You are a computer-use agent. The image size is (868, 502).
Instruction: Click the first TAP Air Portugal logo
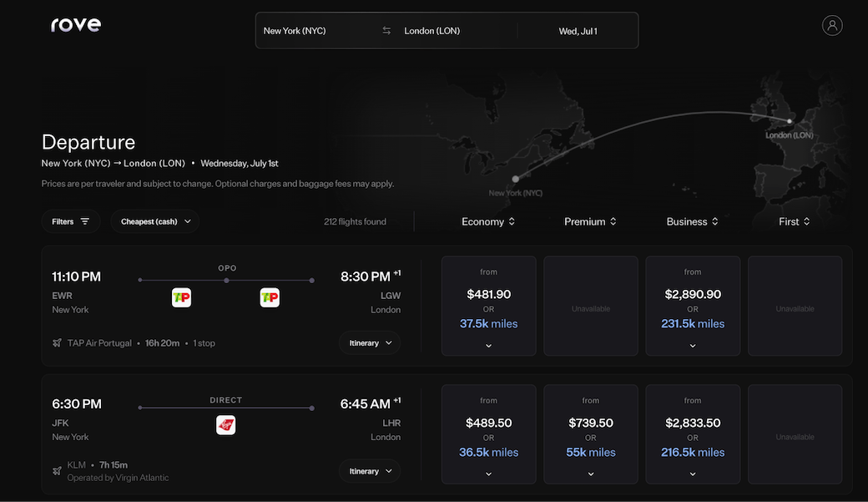coord(181,297)
